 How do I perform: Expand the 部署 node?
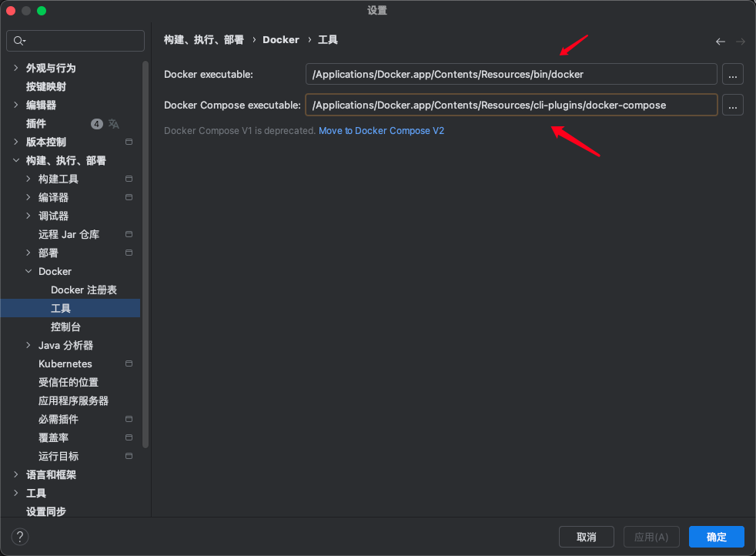point(28,253)
